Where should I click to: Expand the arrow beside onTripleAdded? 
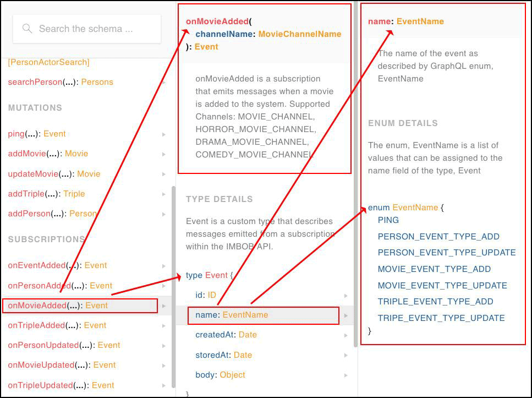coord(164,326)
